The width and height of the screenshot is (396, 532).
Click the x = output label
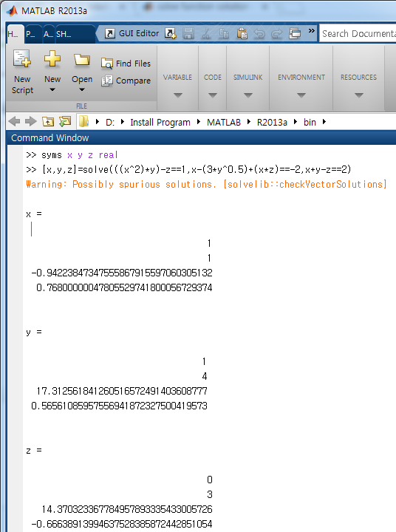click(x=34, y=214)
